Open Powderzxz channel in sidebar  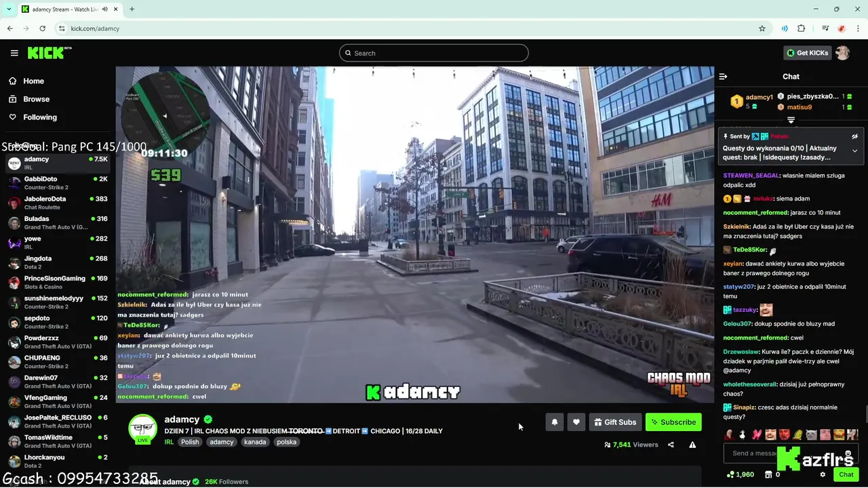pyautogui.click(x=58, y=342)
